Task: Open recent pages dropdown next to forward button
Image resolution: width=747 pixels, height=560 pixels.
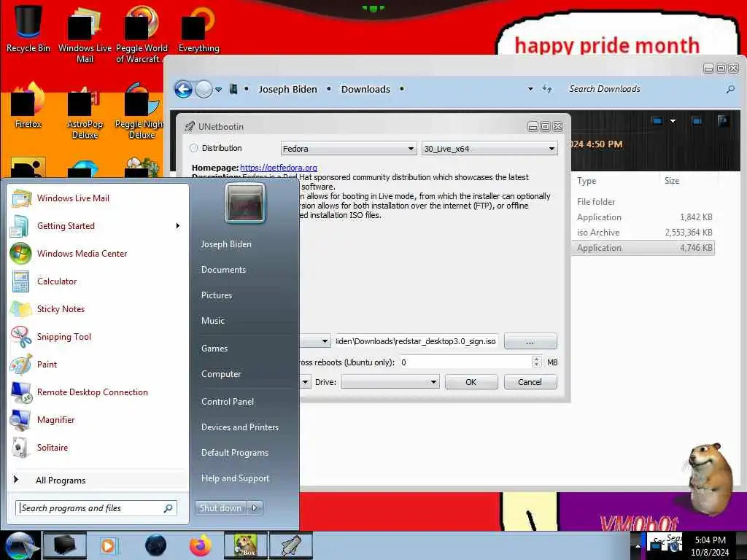Action: pos(218,89)
